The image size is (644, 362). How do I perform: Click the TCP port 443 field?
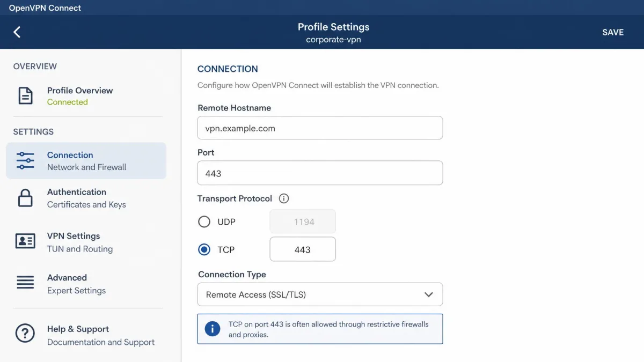click(303, 249)
